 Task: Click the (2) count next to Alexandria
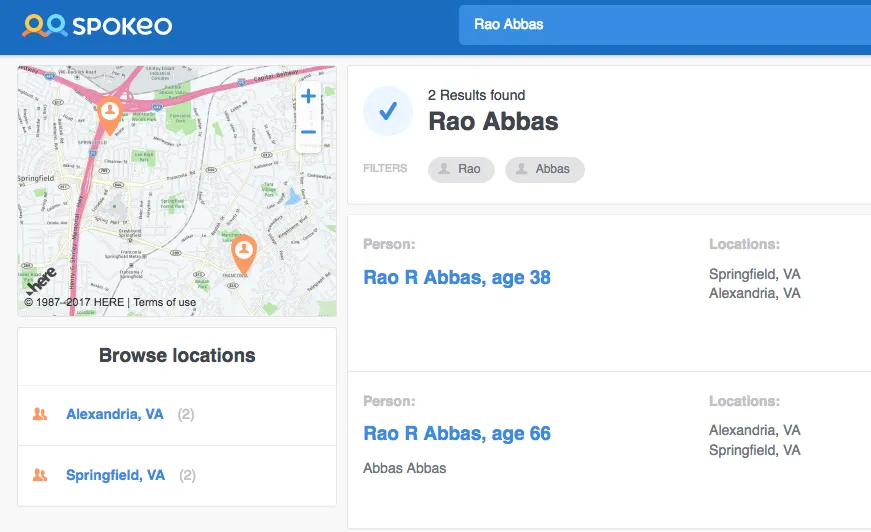pos(186,414)
